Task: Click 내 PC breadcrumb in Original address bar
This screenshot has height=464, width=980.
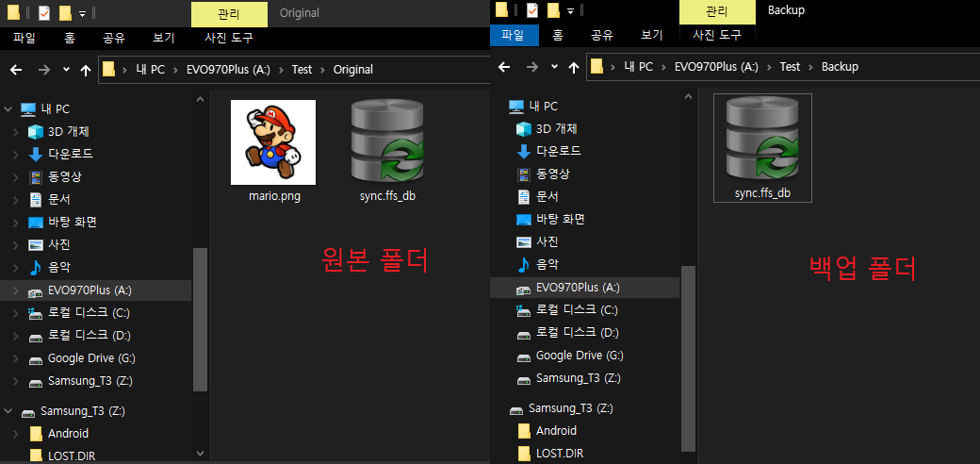Action: pos(150,70)
